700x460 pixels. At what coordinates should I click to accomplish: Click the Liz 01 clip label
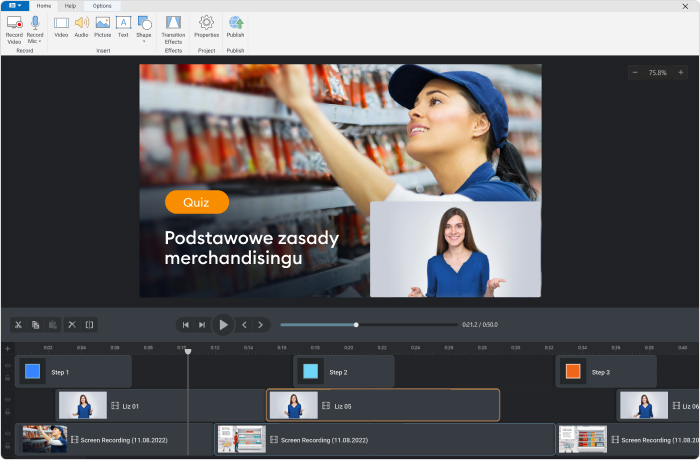130,406
